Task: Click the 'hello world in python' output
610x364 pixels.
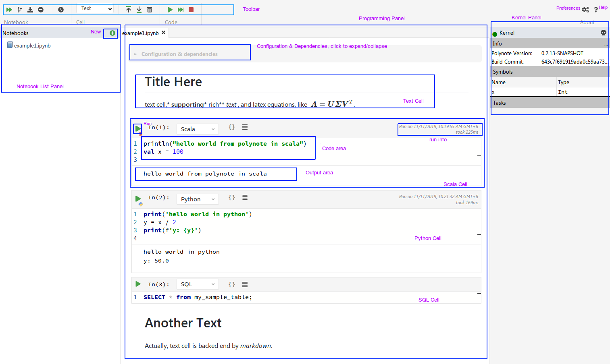Action: [x=181, y=252]
